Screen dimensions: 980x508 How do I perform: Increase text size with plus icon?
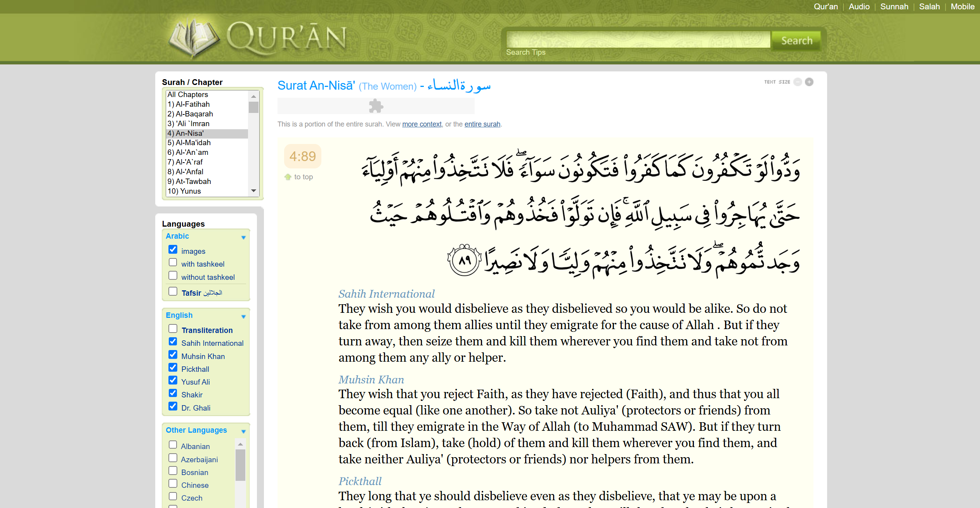[x=809, y=82]
